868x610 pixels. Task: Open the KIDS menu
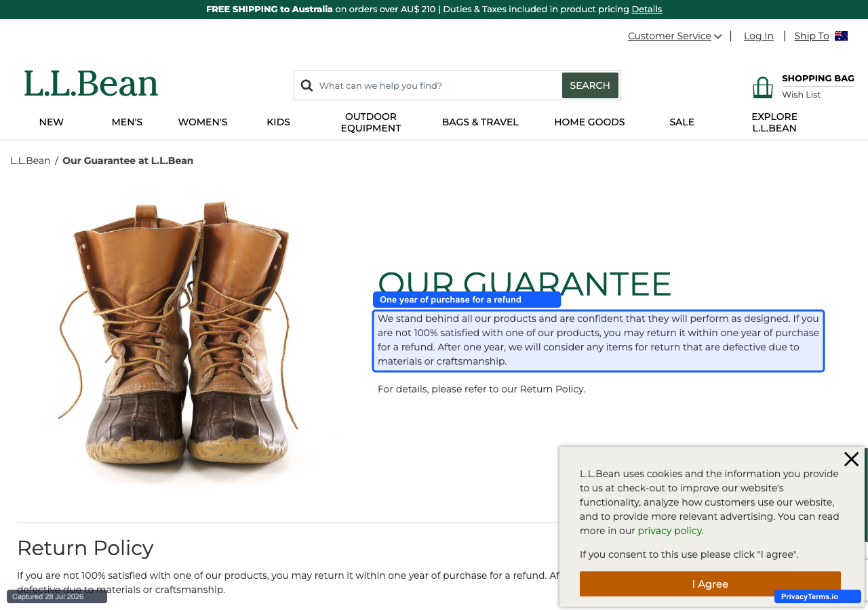(278, 122)
